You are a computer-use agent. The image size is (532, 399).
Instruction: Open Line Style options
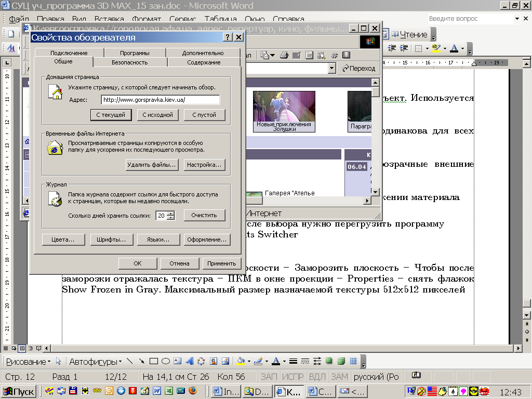click(293, 362)
